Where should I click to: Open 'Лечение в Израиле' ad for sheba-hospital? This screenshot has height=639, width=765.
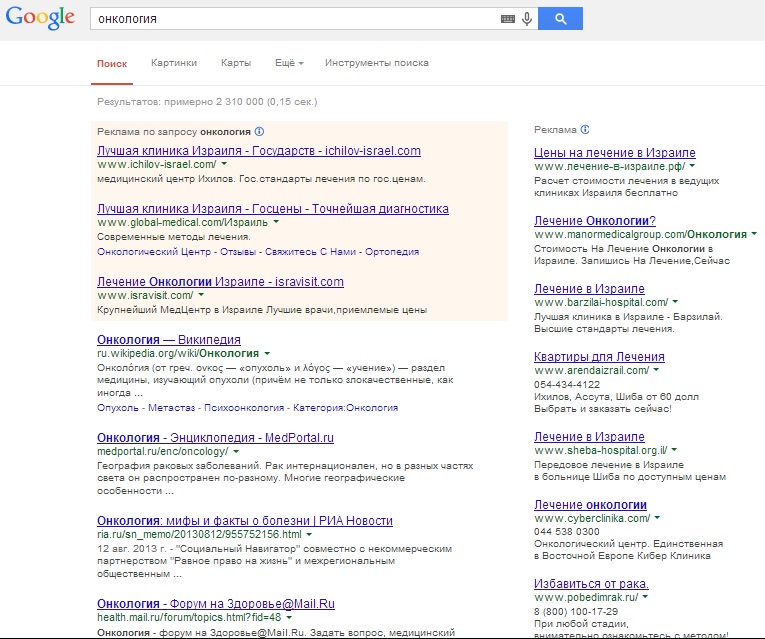click(x=589, y=437)
